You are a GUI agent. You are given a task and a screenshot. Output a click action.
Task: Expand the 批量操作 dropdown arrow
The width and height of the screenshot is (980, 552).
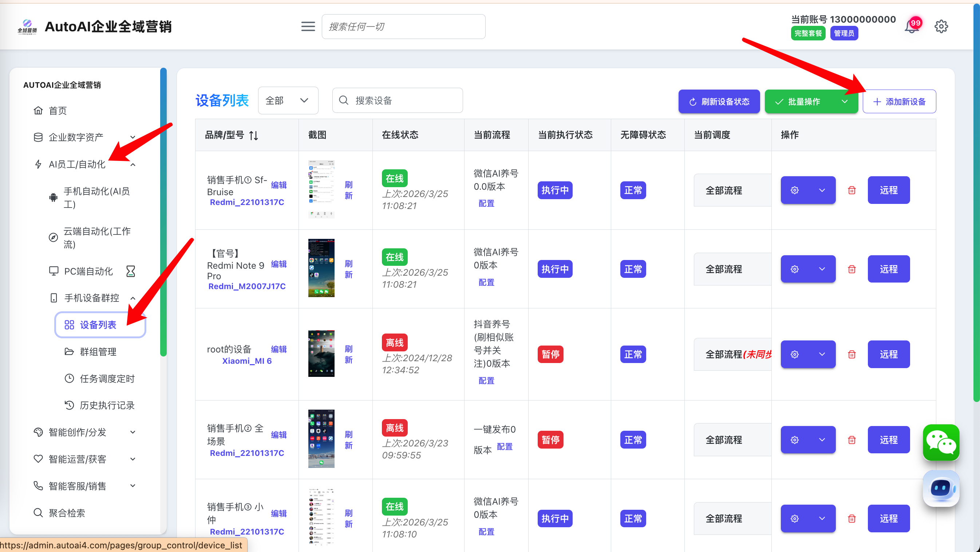[844, 102]
